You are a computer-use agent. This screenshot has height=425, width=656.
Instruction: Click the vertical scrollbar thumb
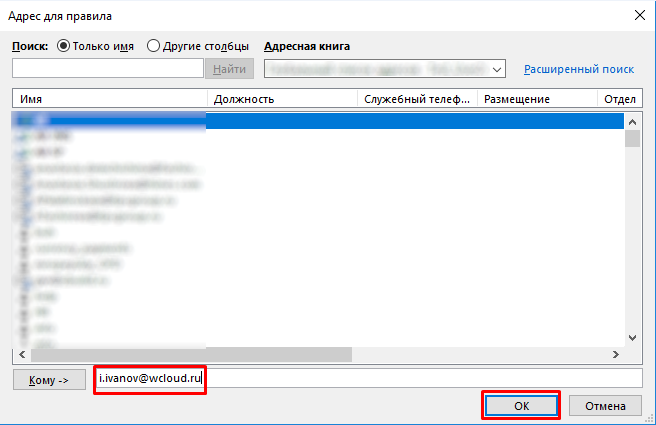click(633, 138)
